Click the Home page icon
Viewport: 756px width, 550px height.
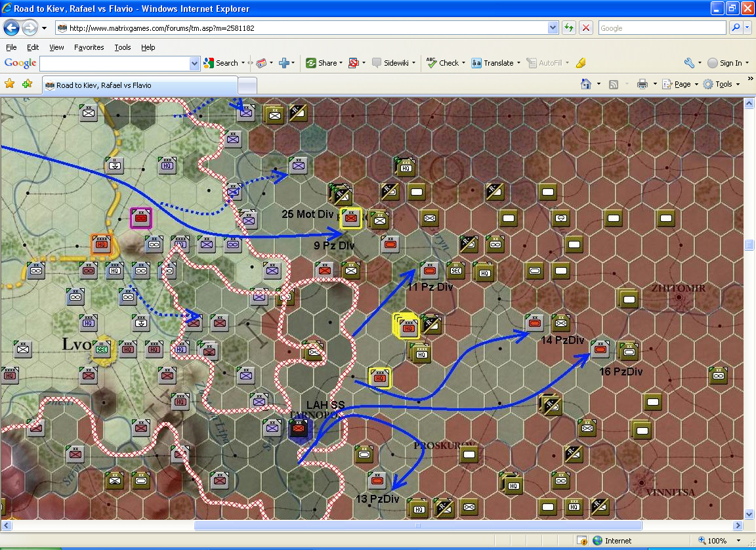[586, 85]
